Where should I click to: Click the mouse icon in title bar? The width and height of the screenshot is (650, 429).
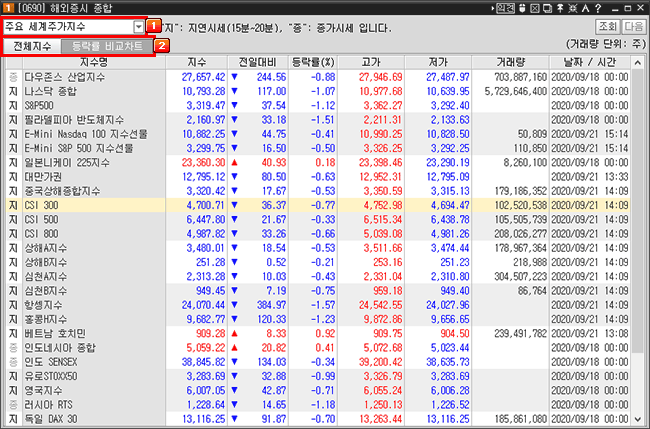(523, 8)
